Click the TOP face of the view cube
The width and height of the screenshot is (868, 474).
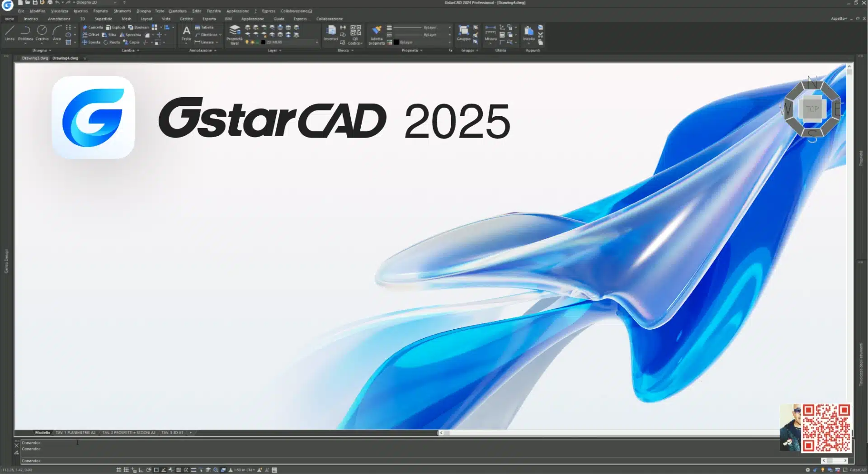click(x=812, y=109)
